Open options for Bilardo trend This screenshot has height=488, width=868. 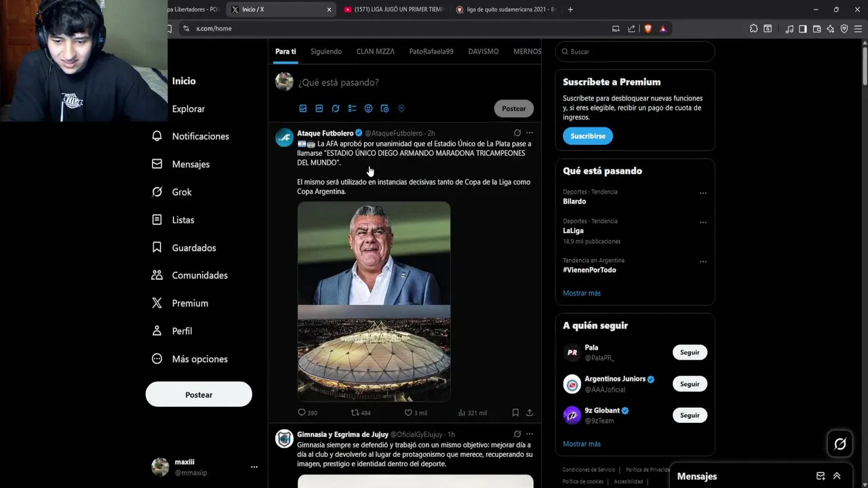(x=703, y=193)
